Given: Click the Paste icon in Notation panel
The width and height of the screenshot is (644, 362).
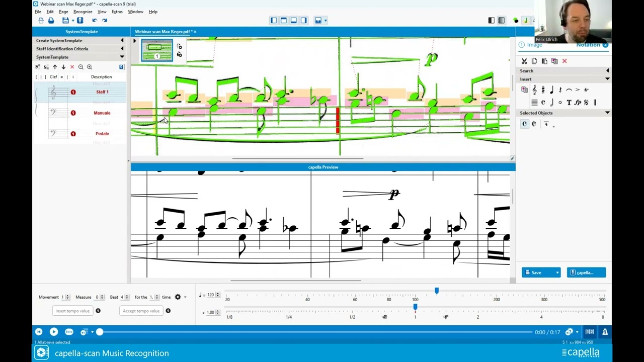Looking at the screenshot, I should coord(544,61).
